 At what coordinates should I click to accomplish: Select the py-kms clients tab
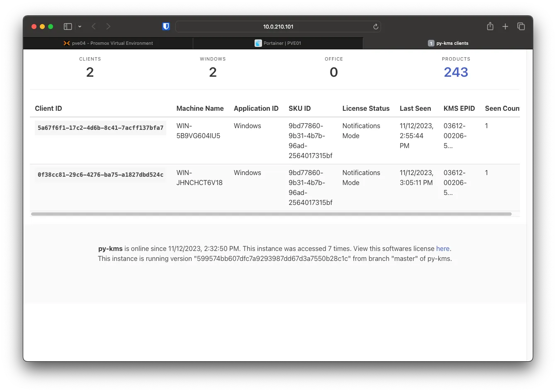[x=448, y=43]
